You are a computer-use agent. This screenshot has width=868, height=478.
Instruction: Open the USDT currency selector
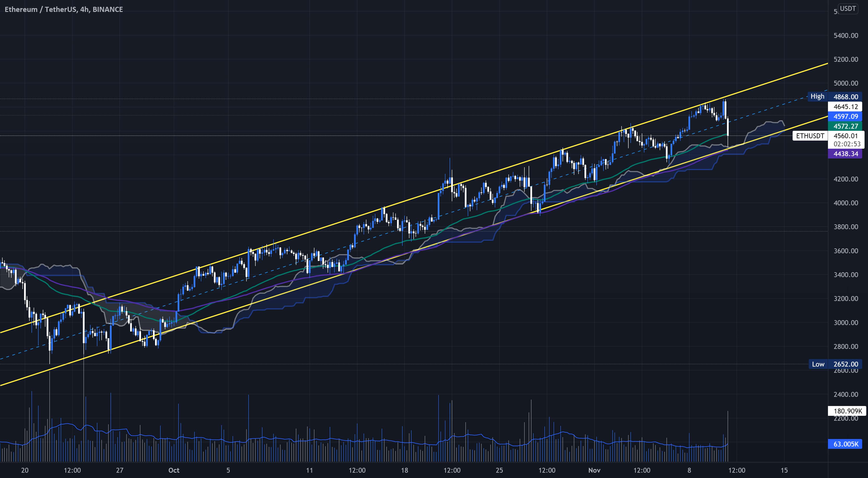coord(848,9)
